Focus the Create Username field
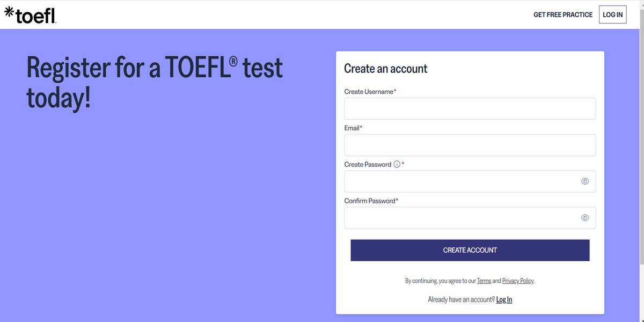 (470, 108)
